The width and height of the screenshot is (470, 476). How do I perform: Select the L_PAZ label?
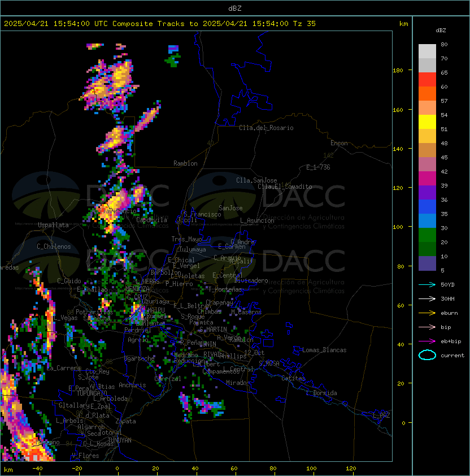381,415
